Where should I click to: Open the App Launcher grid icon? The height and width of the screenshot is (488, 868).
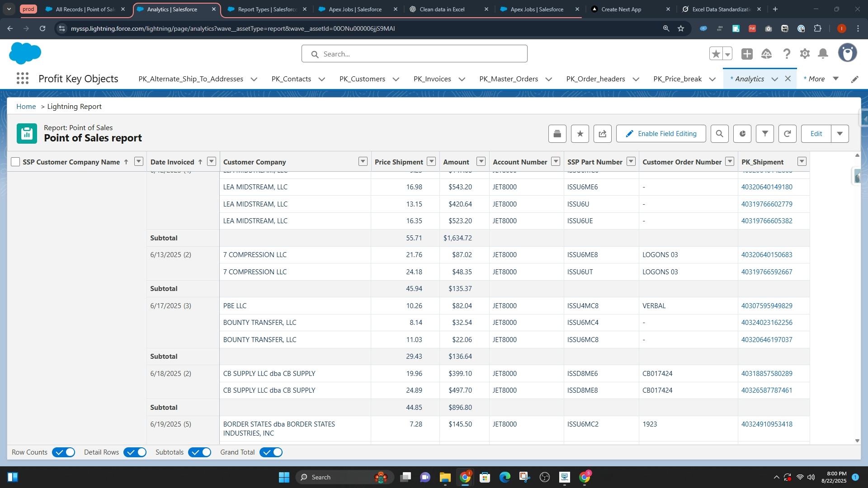pyautogui.click(x=22, y=79)
